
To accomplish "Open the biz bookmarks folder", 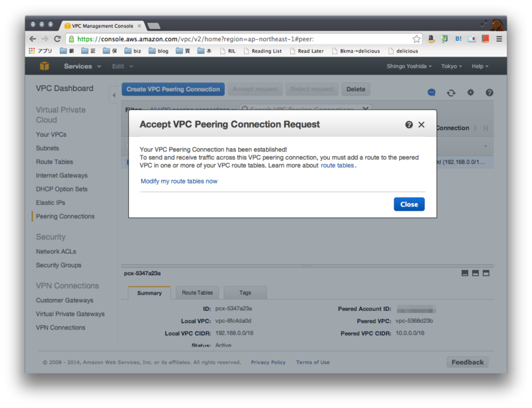I will pyautogui.click(x=132, y=51).
